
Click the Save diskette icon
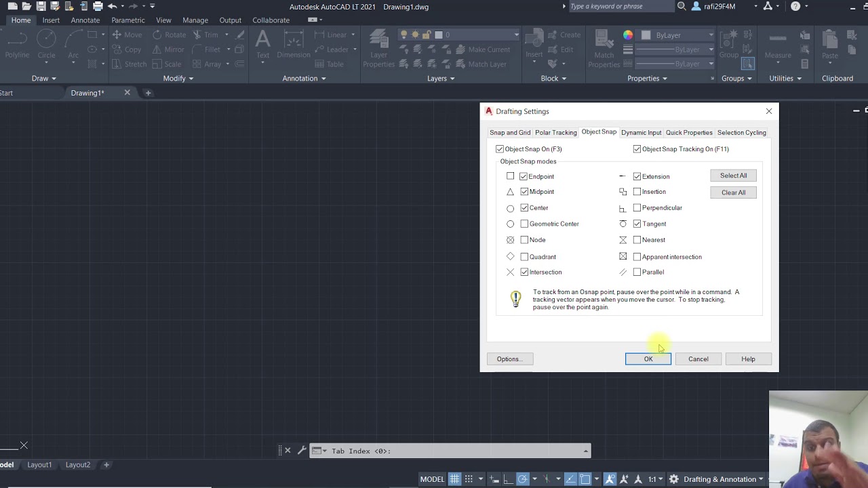tap(41, 6)
